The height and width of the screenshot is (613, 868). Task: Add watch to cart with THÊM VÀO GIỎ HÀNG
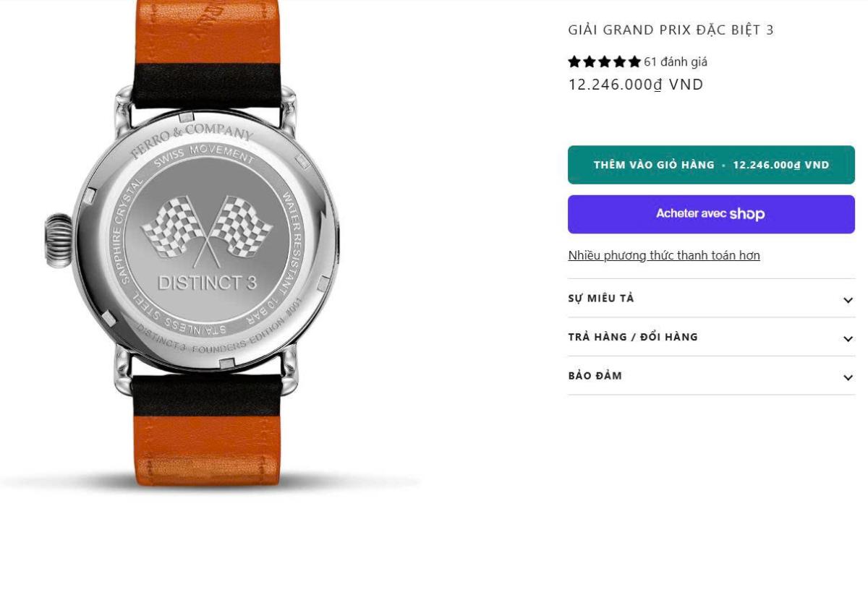711,165
